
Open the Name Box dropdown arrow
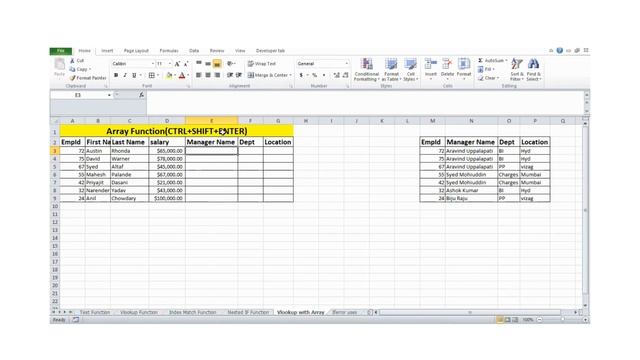(x=109, y=95)
